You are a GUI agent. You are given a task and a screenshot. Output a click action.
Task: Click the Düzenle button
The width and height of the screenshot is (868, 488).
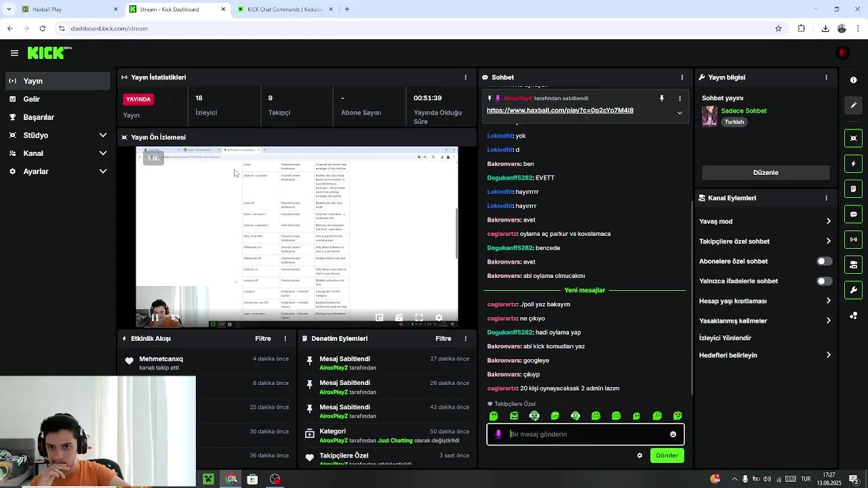(766, 172)
